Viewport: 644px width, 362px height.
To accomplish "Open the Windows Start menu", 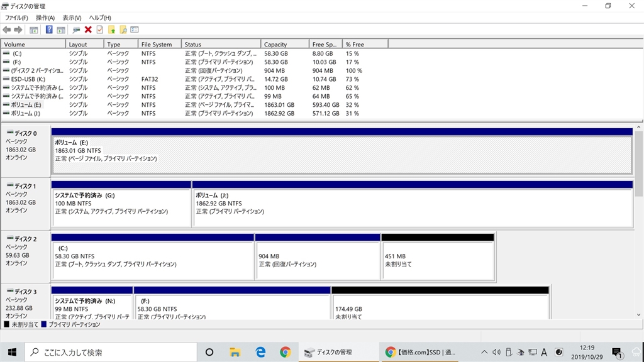I will click(13, 352).
